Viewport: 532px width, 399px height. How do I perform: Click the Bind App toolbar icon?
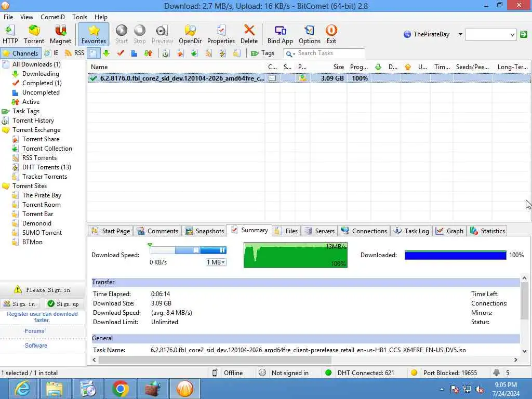click(x=280, y=34)
